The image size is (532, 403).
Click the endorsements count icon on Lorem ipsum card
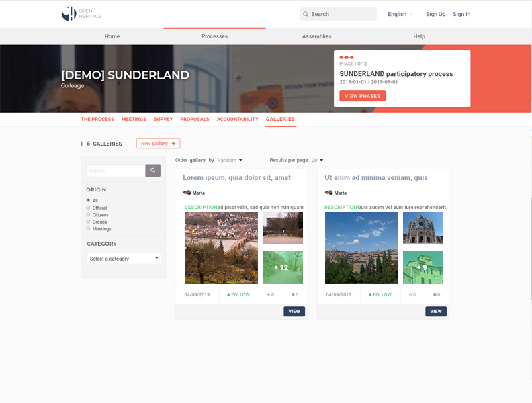point(270,294)
